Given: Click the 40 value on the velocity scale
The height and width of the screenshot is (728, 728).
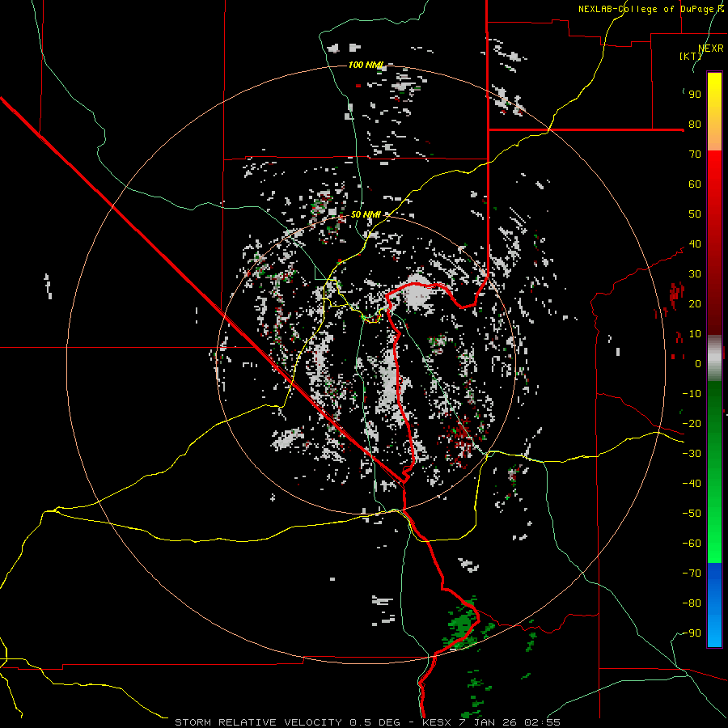Looking at the screenshot, I should coord(695,244).
